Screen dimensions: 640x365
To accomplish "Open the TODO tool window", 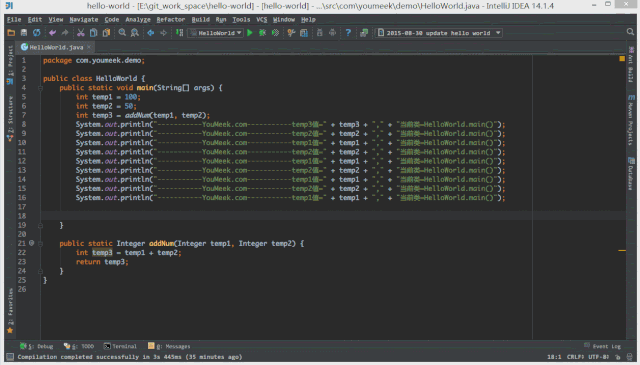I will pyautogui.click(x=79, y=346).
